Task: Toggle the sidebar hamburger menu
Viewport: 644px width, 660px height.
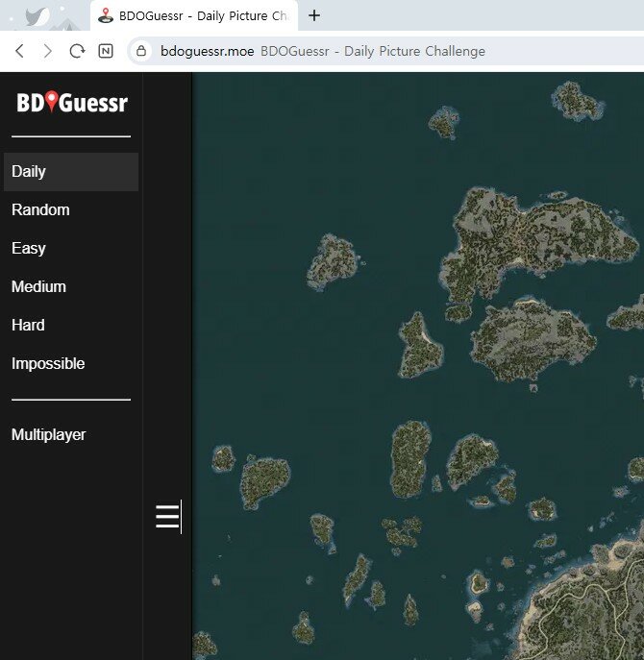Action: [167, 517]
